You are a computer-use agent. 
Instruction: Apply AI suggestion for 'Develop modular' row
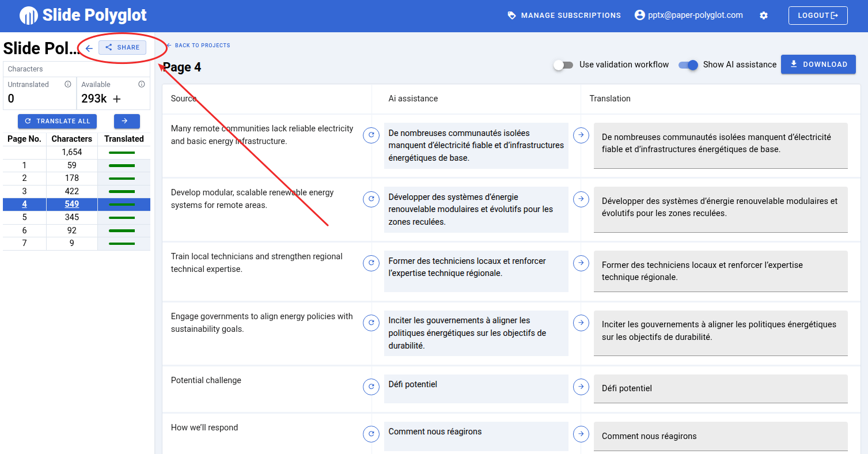pos(581,199)
